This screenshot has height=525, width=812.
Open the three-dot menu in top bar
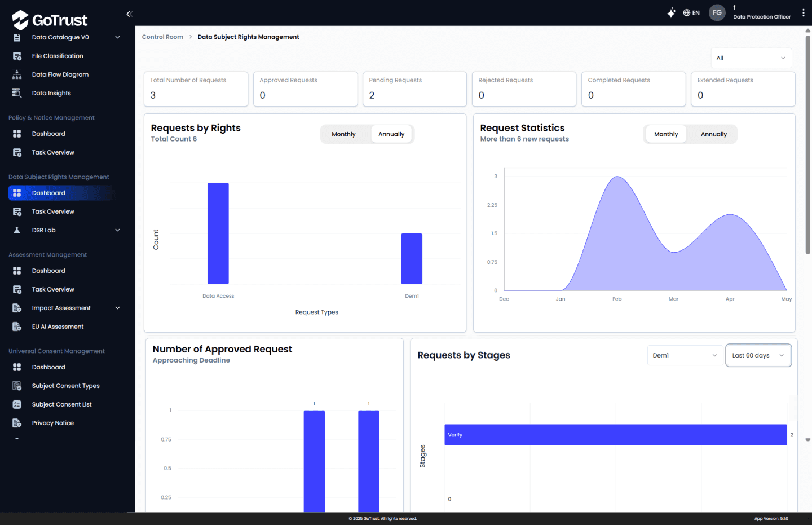[804, 12]
